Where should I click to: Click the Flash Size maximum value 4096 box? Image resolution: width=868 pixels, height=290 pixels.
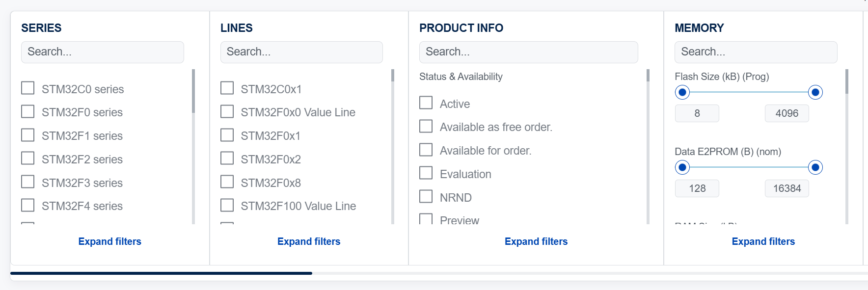[787, 113]
